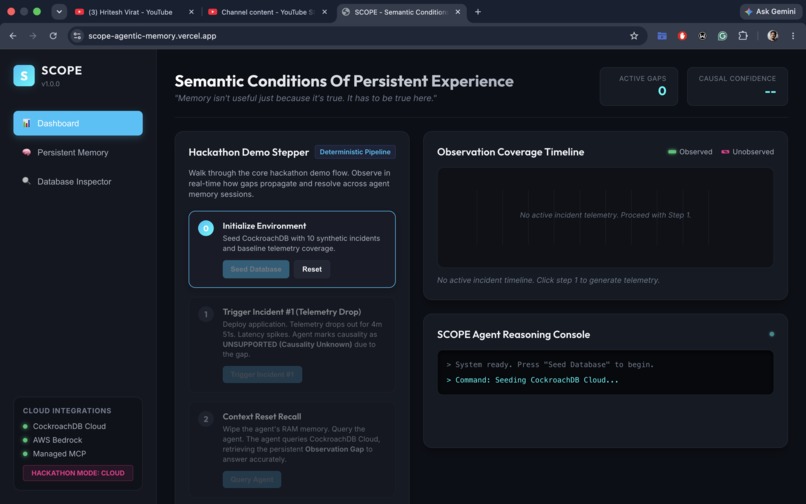
Task: Open the Chrome profile avatar
Action: coord(772,36)
